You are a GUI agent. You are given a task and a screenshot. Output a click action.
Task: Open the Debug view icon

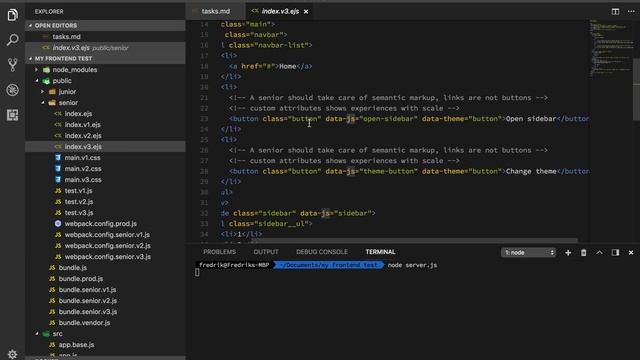[12, 90]
